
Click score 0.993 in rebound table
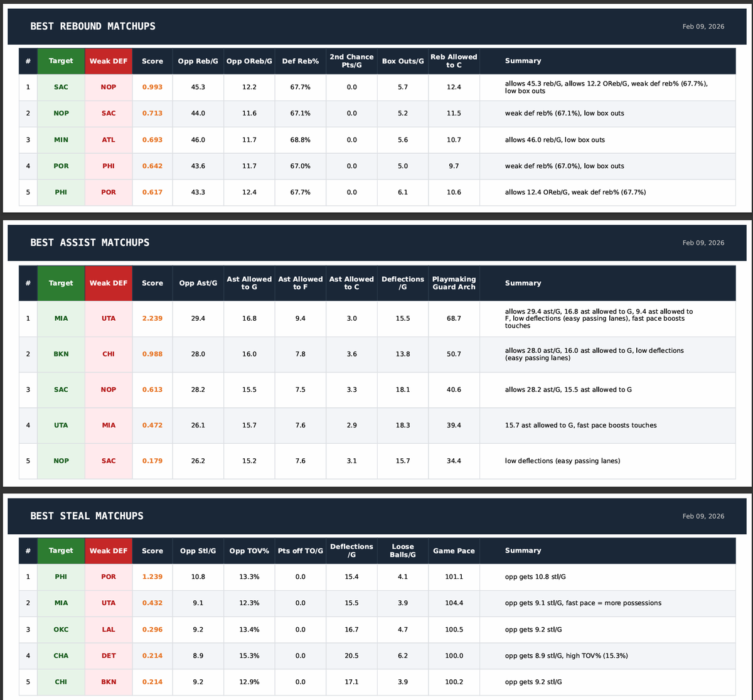coord(152,87)
